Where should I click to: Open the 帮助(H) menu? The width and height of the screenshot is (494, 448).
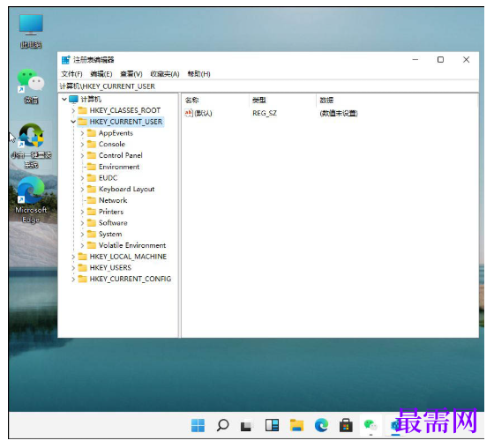(198, 74)
